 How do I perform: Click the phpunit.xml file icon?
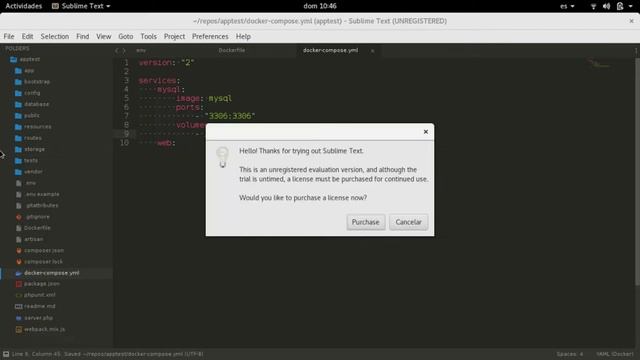tap(19, 295)
